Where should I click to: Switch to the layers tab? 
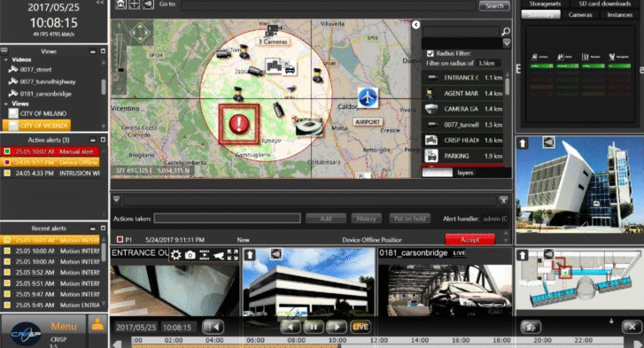[x=465, y=173]
